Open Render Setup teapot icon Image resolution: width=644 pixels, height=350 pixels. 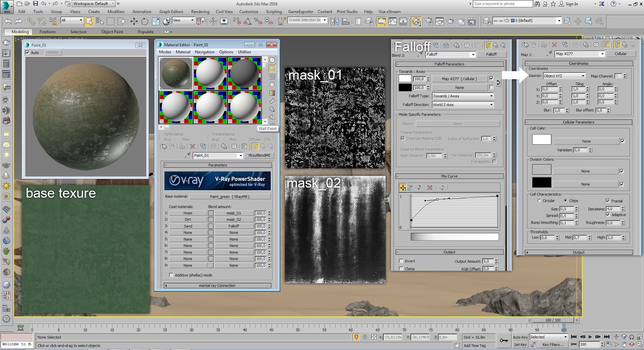pyautogui.click(x=429, y=21)
